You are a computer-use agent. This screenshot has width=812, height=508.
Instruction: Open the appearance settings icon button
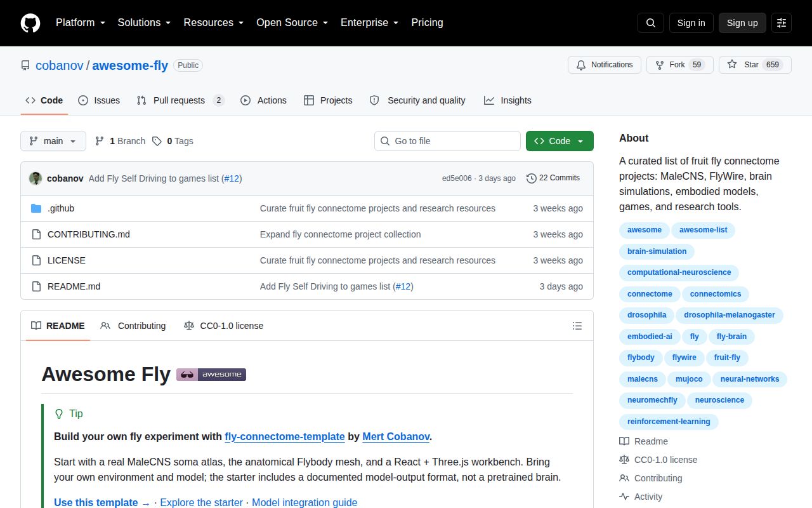(782, 23)
